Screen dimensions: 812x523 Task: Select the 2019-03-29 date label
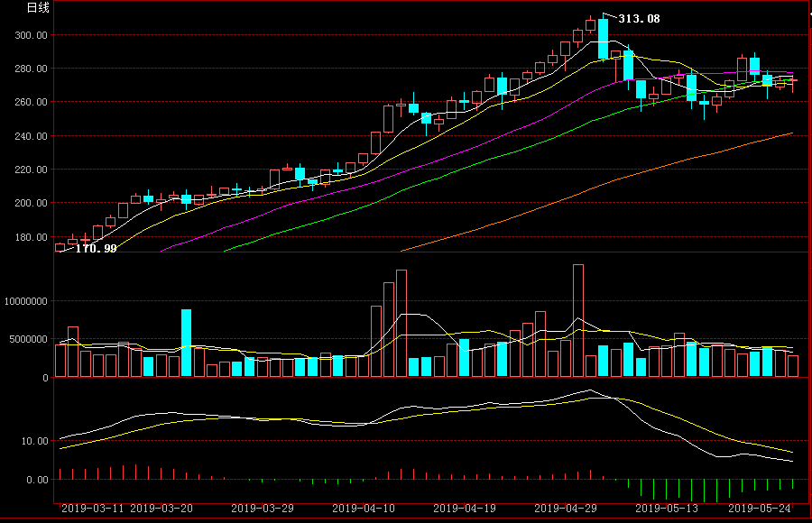pyautogui.click(x=263, y=509)
